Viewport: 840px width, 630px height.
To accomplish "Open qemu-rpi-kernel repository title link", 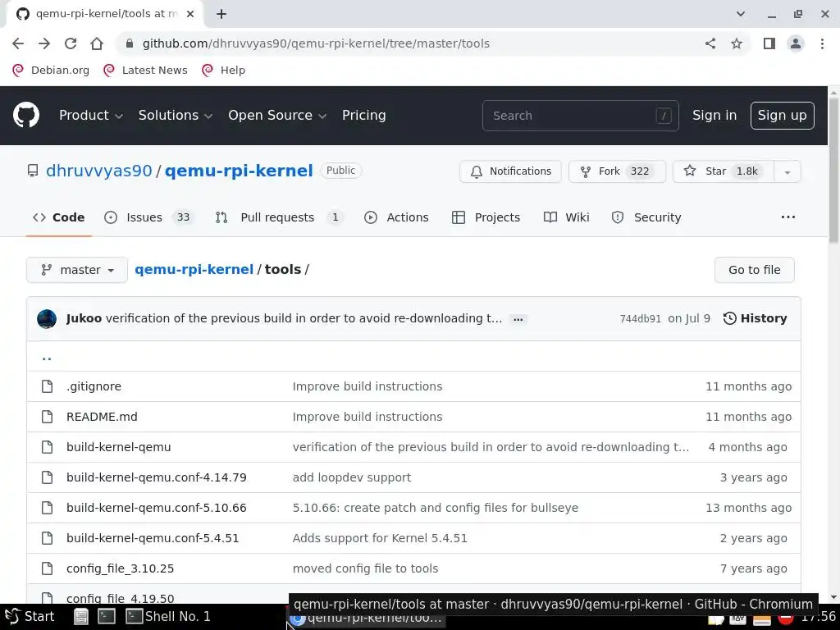I will [239, 171].
